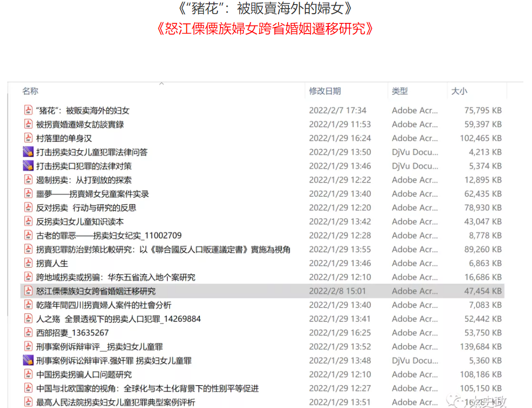This screenshot has width=532, height=408.
Task: Sort files by the 修改日期 column header
Action: [324, 91]
